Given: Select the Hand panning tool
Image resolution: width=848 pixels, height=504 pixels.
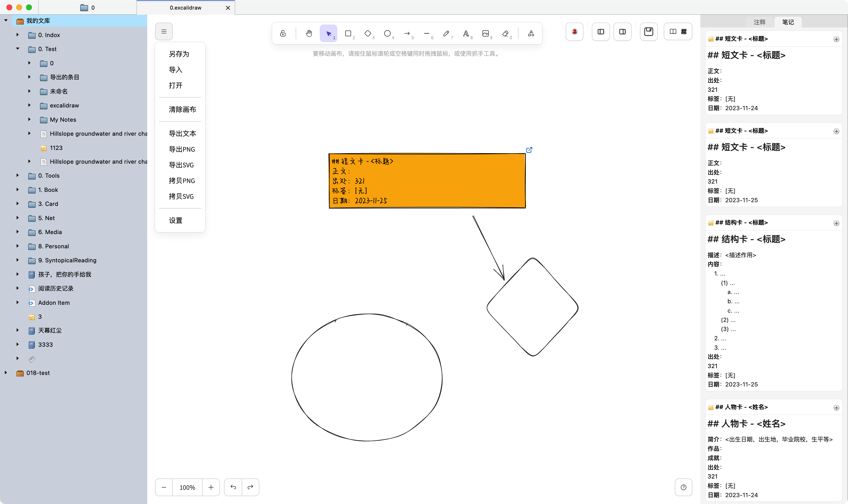Looking at the screenshot, I should pos(309,33).
